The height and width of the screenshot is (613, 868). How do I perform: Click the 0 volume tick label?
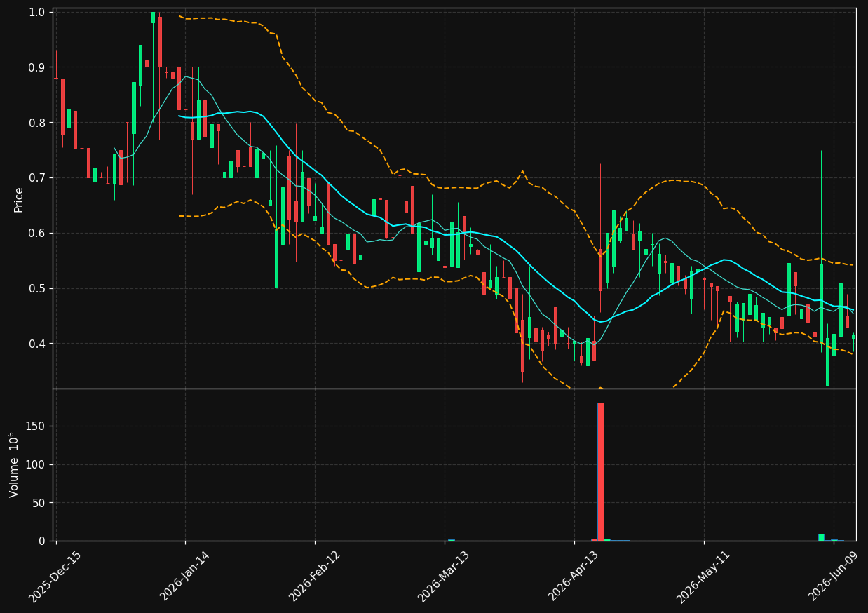43,541
